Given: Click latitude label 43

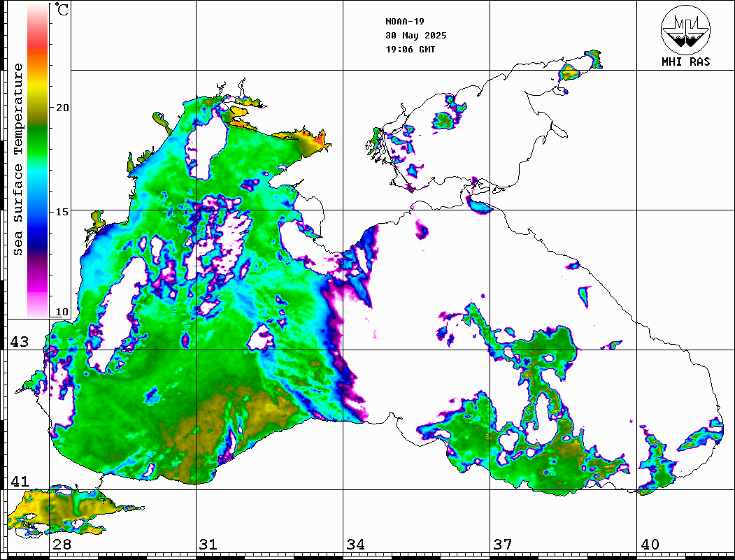Looking at the screenshot, I should click(x=20, y=342).
